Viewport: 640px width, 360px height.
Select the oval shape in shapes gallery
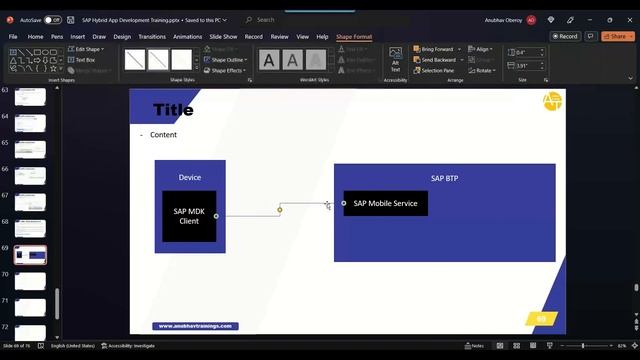pos(45,52)
